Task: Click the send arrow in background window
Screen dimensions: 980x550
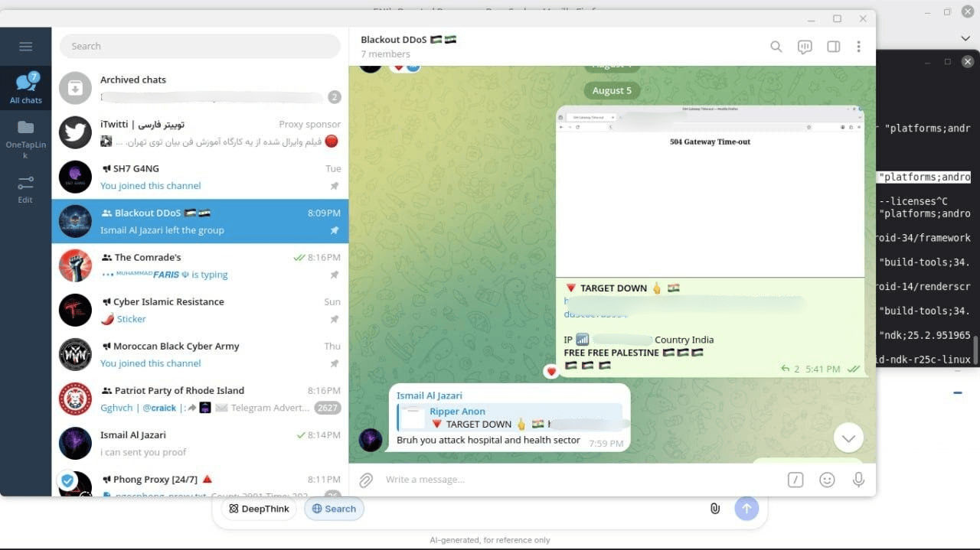Action: click(x=746, y=509)
